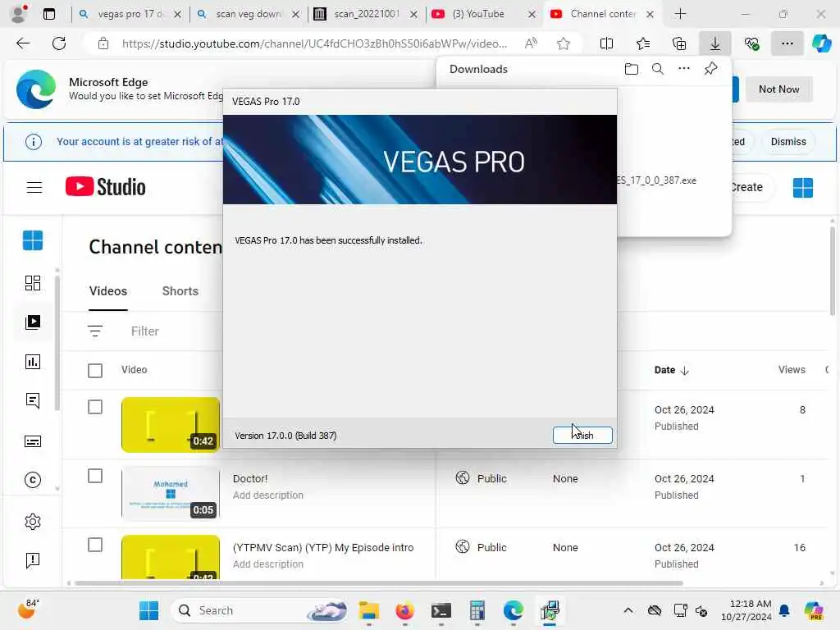Open Send feedback icon in sidebar
840x630 pixels.
click(x=33, y=560)
